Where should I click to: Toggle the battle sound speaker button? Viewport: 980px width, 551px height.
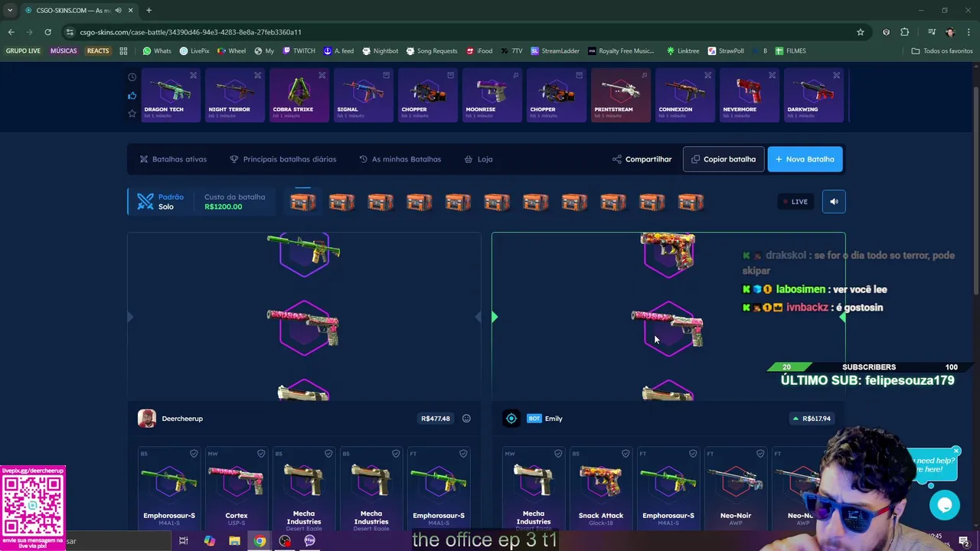(834, 201)
